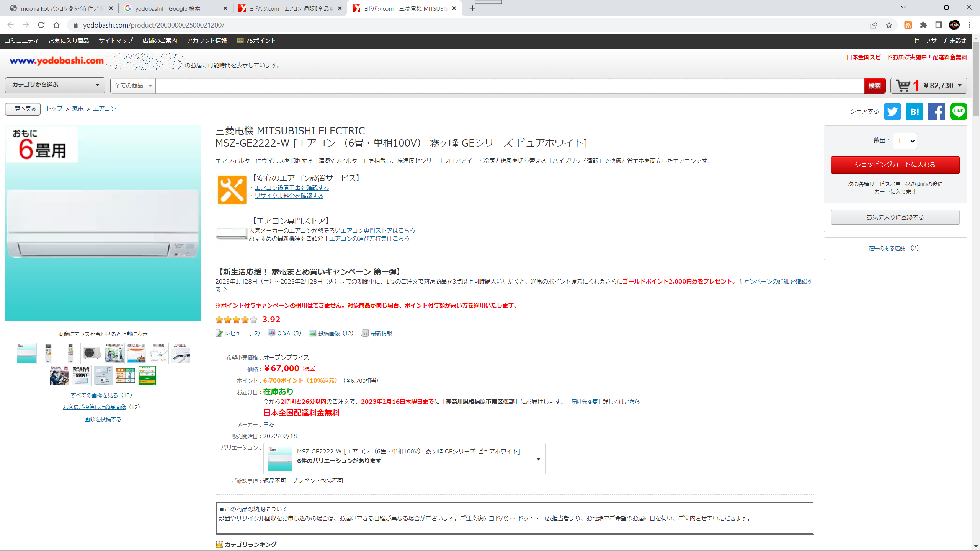
Task: Click 家電 breadcrumb link
Action: (78, 109)
